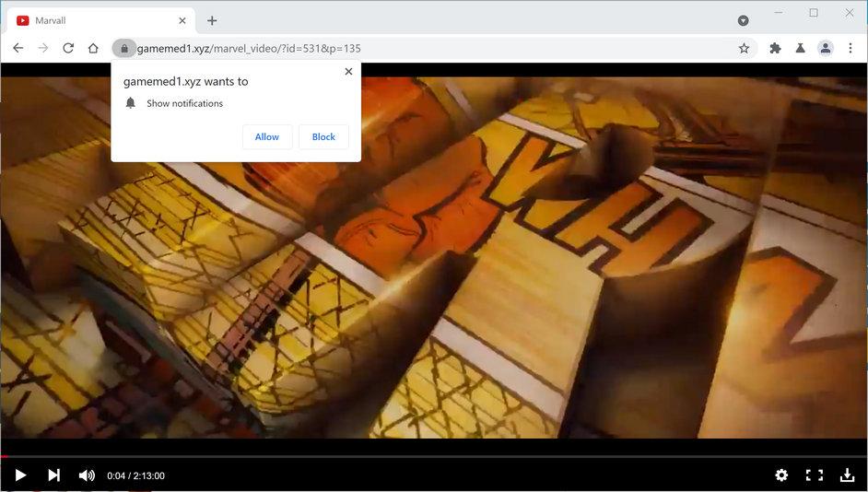Click the bell icon in popup
Viewport: 868px width, 492px height.
(130, 103)
